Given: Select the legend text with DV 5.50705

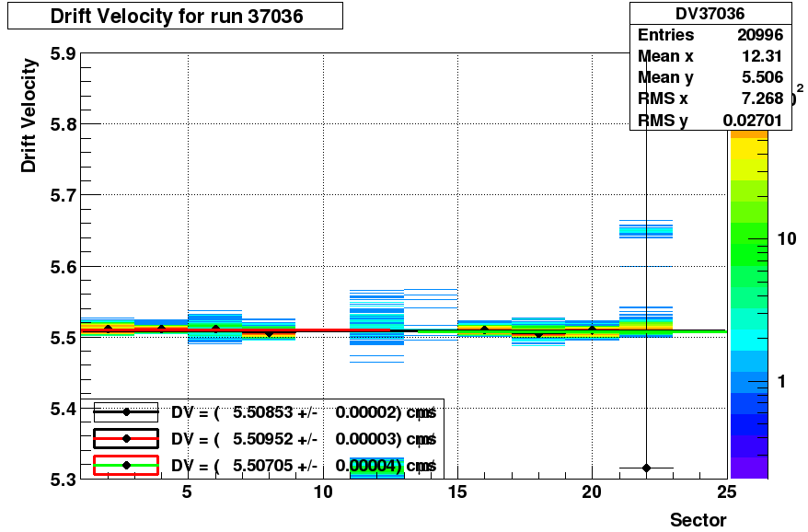Looking at the screenshot, I should pos(304,466).
